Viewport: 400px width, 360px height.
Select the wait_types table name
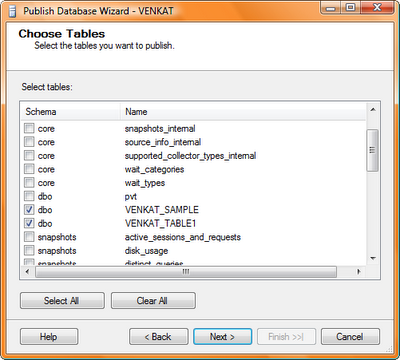pos(145,183)
